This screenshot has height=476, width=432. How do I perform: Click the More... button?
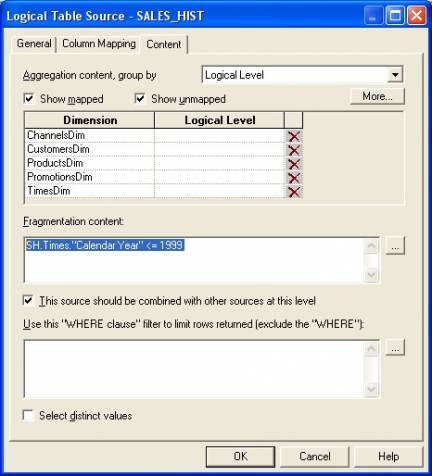[377, 97]
